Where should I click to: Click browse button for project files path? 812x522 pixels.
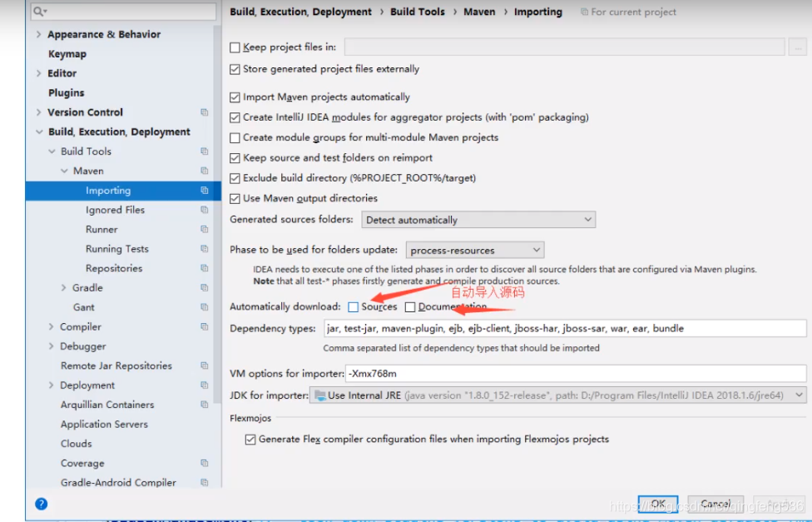tap(798, 47)
